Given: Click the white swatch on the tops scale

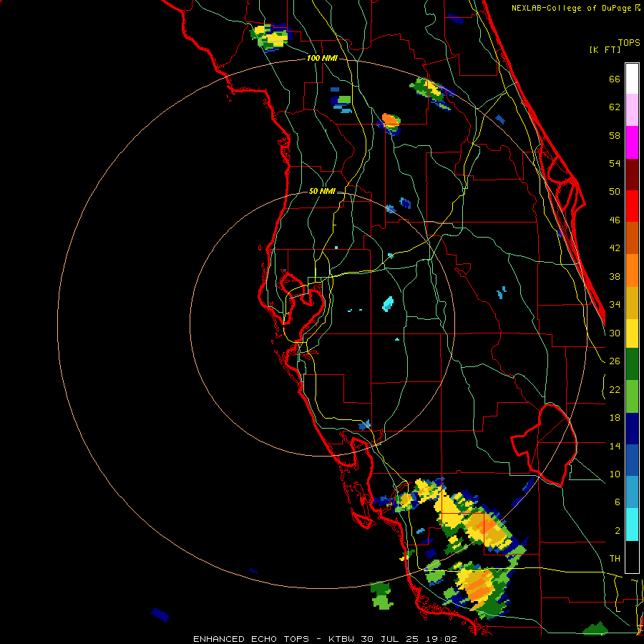Looking at the screenshot, I should (632, 79).
